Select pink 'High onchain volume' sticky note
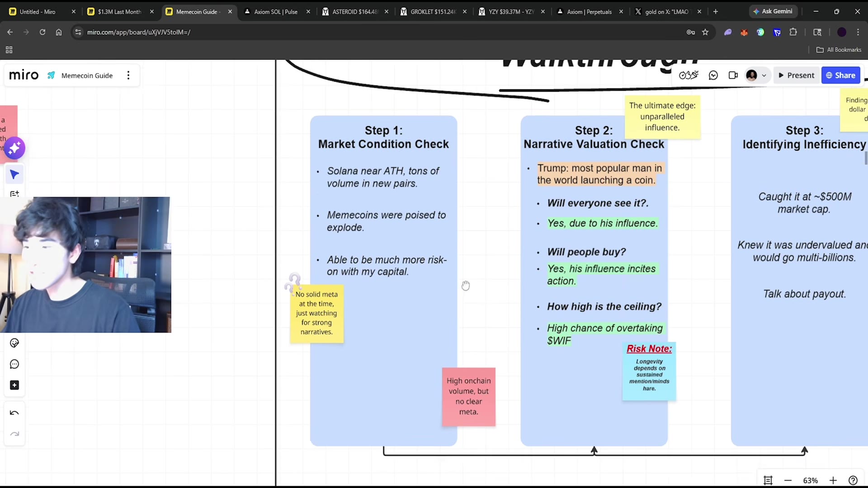Image resolution: width=868 pixels, height=488 pixels. [469, 396]
